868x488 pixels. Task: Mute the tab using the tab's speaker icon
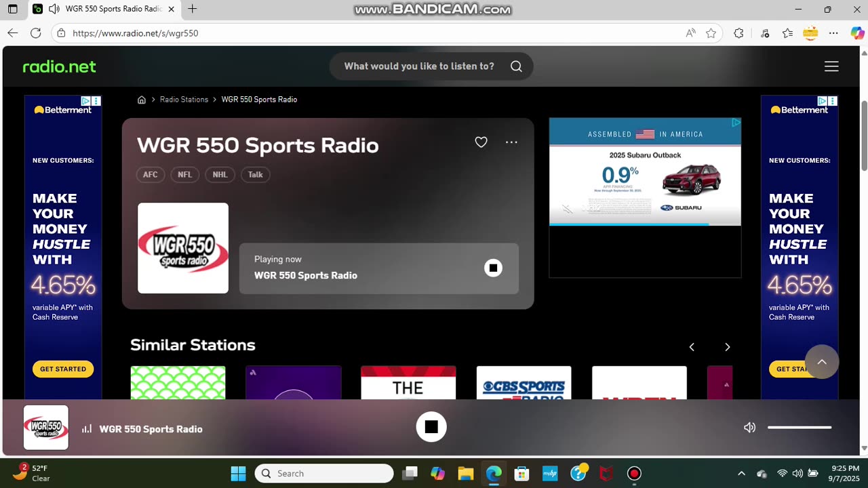coord(54,9)
